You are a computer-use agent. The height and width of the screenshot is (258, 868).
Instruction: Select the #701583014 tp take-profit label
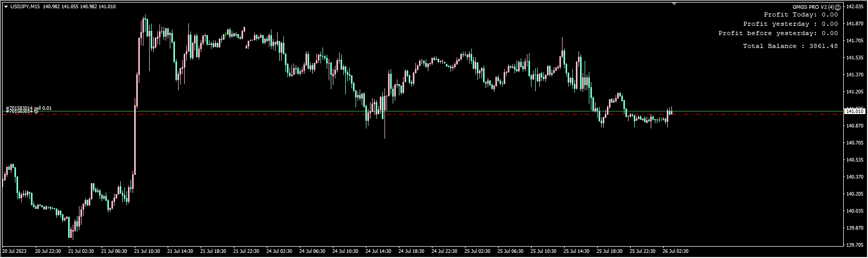tap(22, 111)
